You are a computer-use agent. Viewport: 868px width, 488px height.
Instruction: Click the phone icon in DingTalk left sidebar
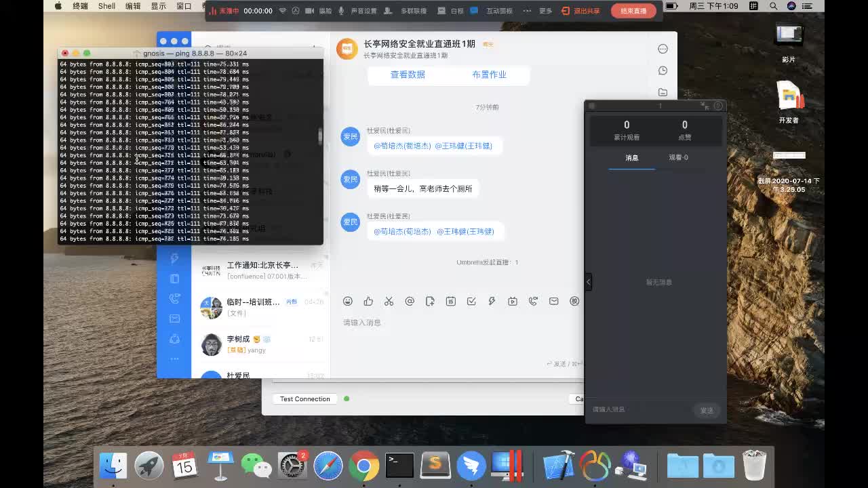pyautogui.click(x=174, y=298)
